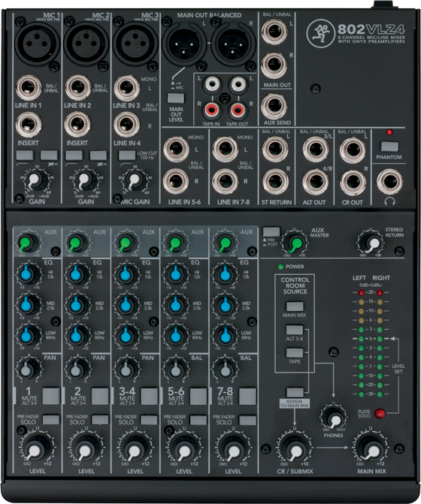
Task: Click the channel 7-8 LEVEL knob
Action: [x=232, y=448]
